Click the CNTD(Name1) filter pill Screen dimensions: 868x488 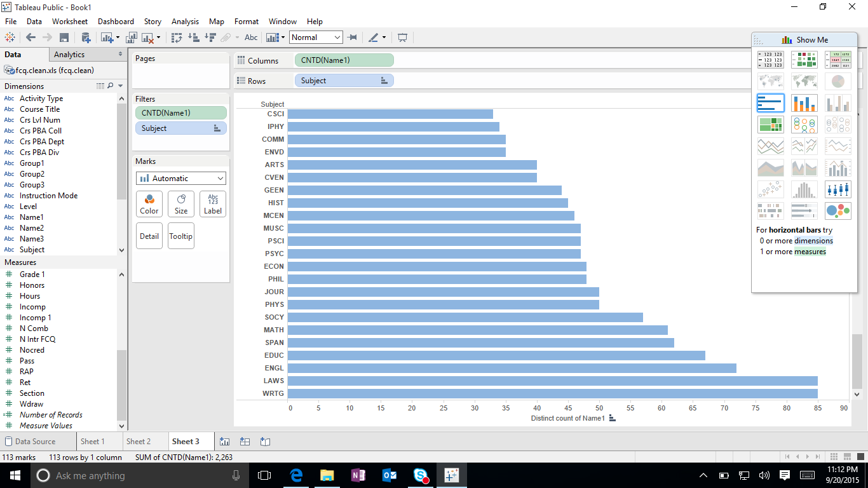click(181, 112)
